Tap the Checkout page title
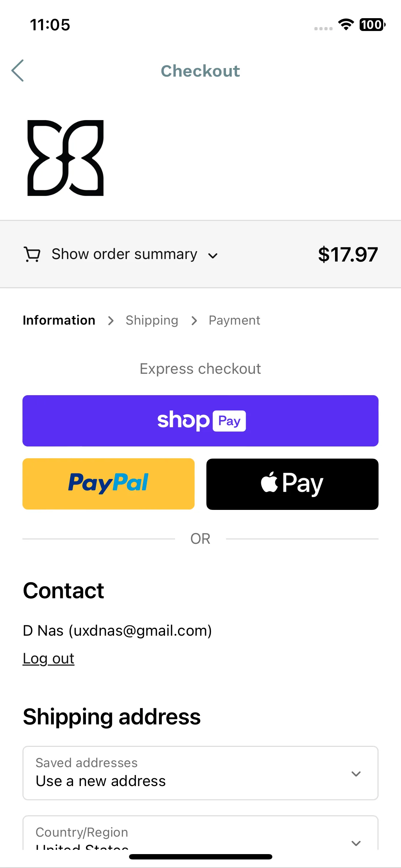The width and height of the screenshot is (401, 868). 200,71
